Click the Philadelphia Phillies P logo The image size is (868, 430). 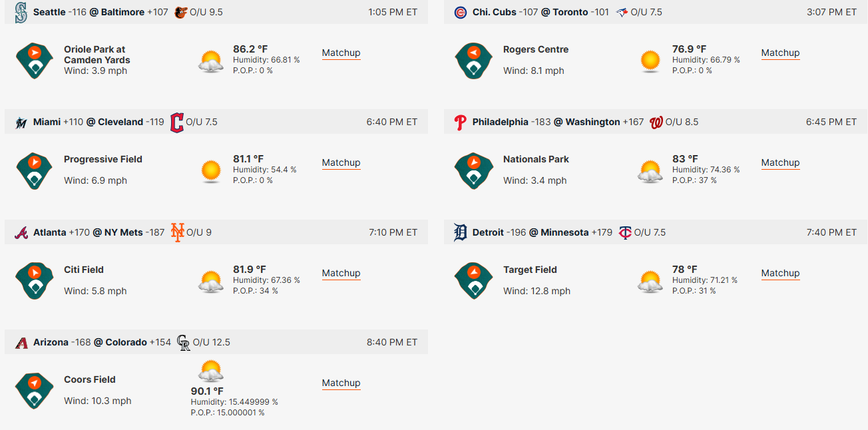(x=461, y=122)
